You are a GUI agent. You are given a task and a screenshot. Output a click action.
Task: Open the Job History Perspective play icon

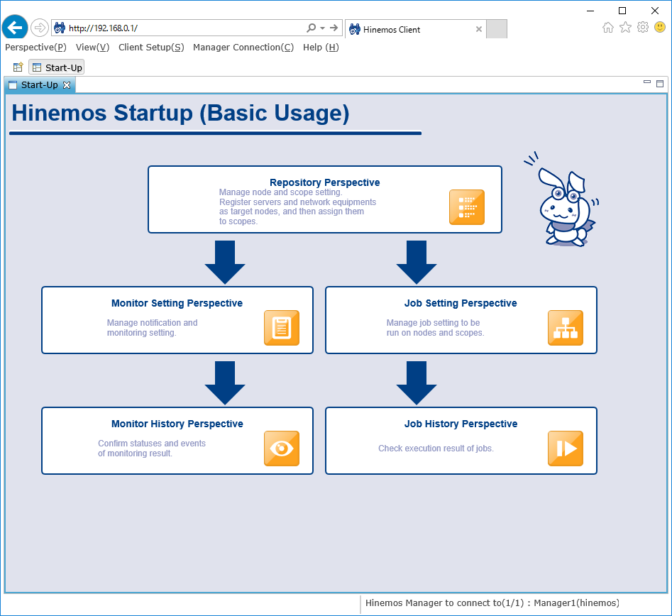[566, 449]
